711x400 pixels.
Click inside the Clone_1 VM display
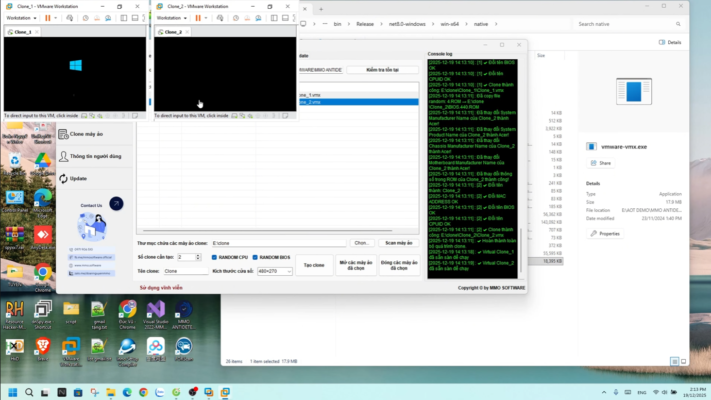[x=75, y=74]
